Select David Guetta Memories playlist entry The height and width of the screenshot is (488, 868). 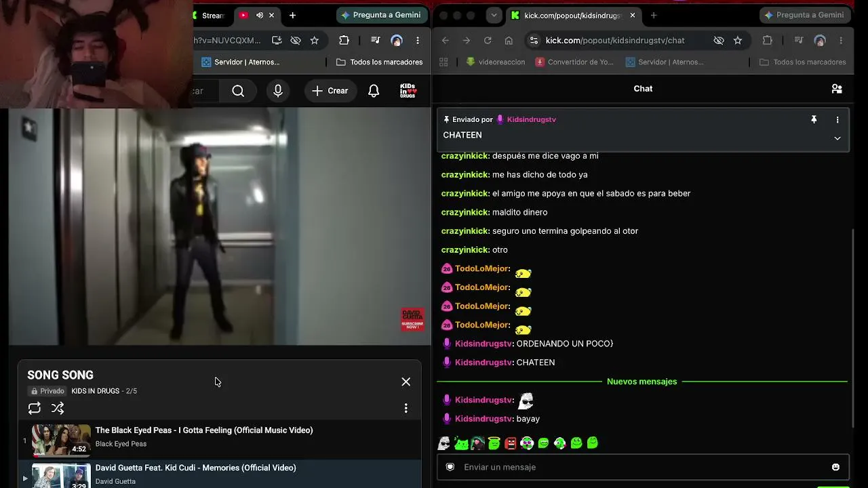pos(220,474)
